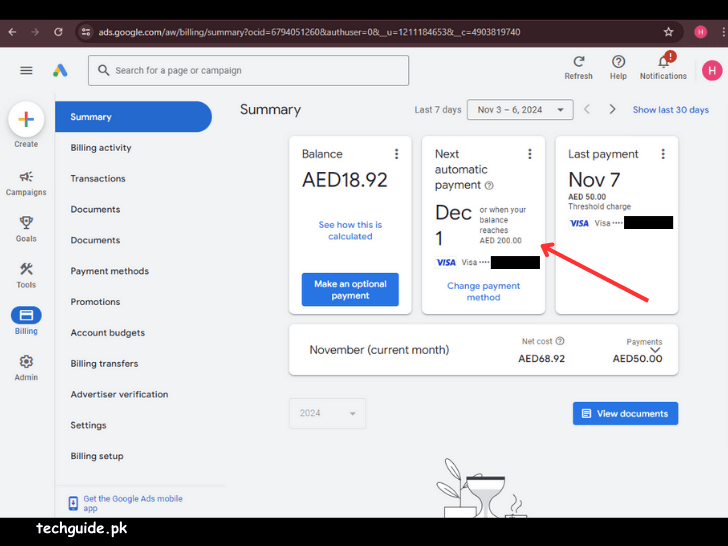Open the 2024 year dropdown

[x=327, y=413]
